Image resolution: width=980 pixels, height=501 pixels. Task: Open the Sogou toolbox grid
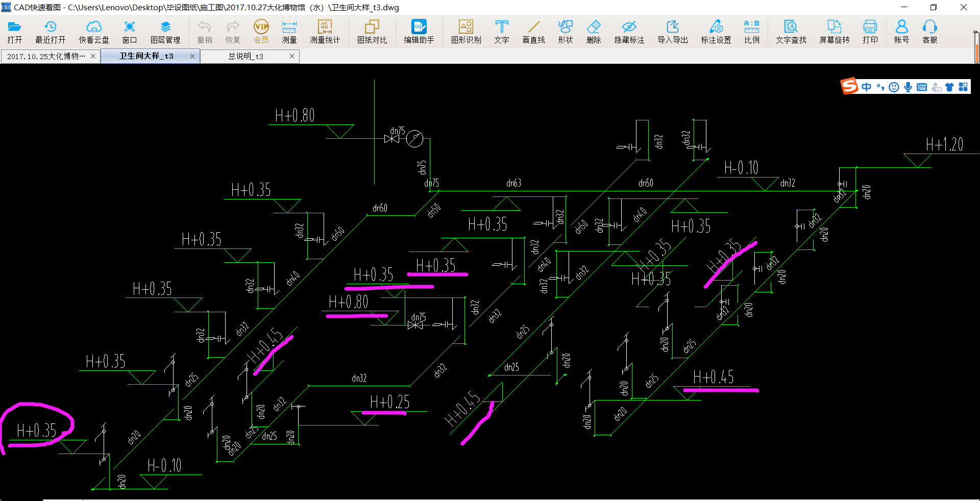coord(963,87)
